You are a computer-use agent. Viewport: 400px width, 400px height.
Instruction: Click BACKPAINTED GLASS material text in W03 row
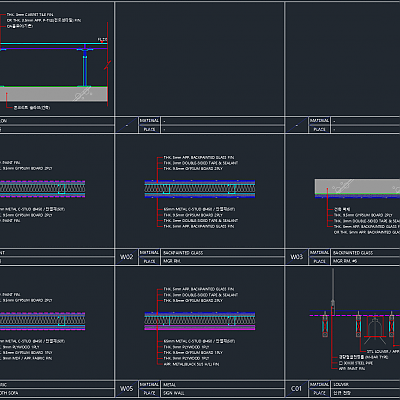point(353,253)
